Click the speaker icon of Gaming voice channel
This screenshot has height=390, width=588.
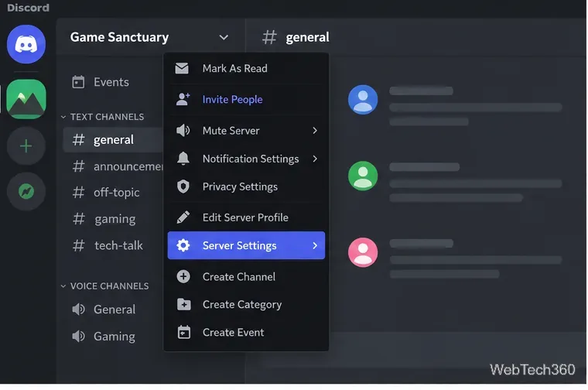[x=78, y=336]
